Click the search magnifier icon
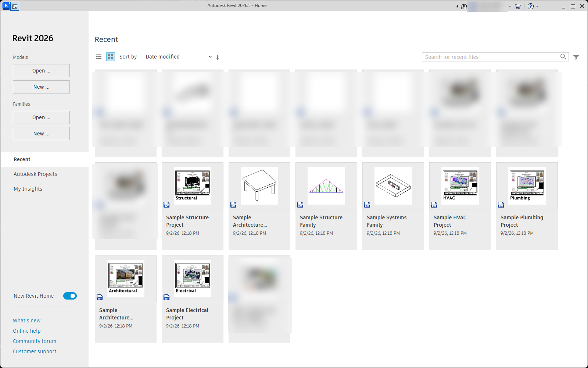 coord(563,57)
